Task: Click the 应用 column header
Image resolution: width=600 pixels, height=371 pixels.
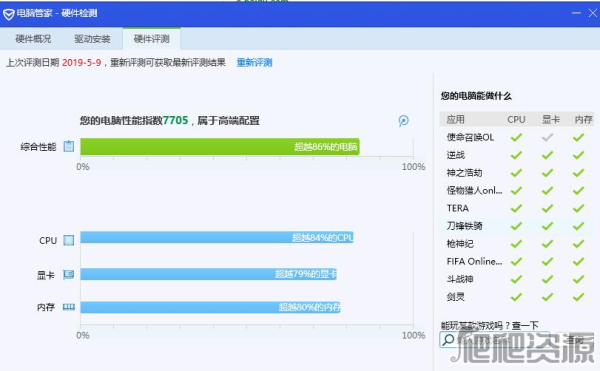Action: click(455, 119)
